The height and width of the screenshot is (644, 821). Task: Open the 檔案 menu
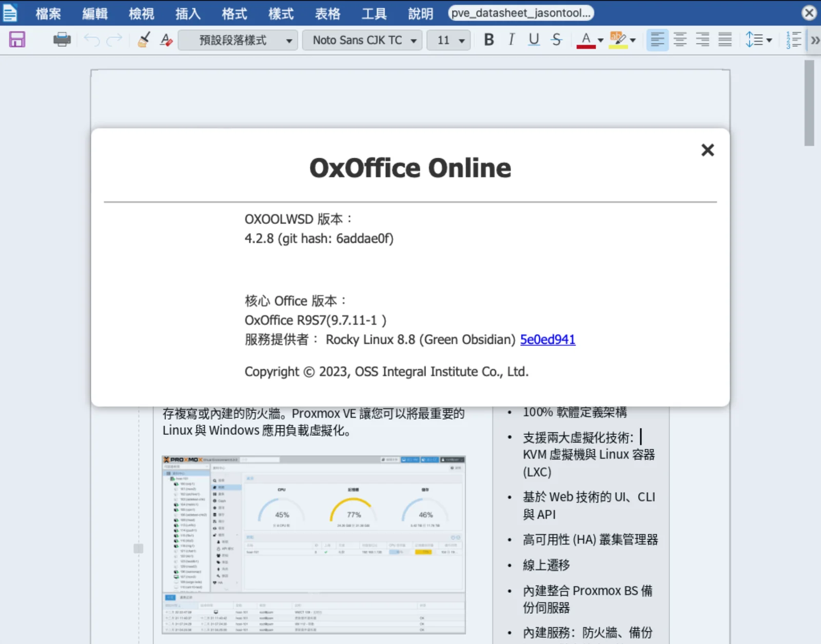point(48,13)
